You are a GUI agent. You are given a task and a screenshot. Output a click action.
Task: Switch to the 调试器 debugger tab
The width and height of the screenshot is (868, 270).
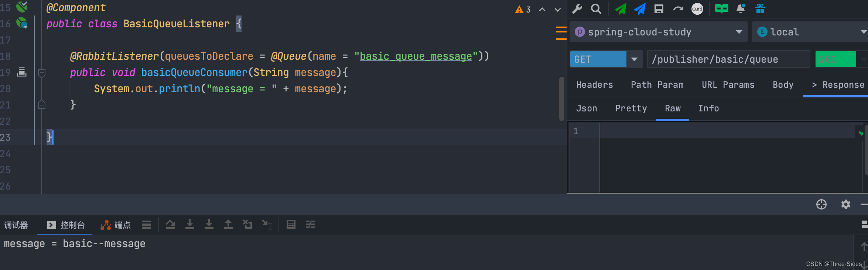point(16,225)
